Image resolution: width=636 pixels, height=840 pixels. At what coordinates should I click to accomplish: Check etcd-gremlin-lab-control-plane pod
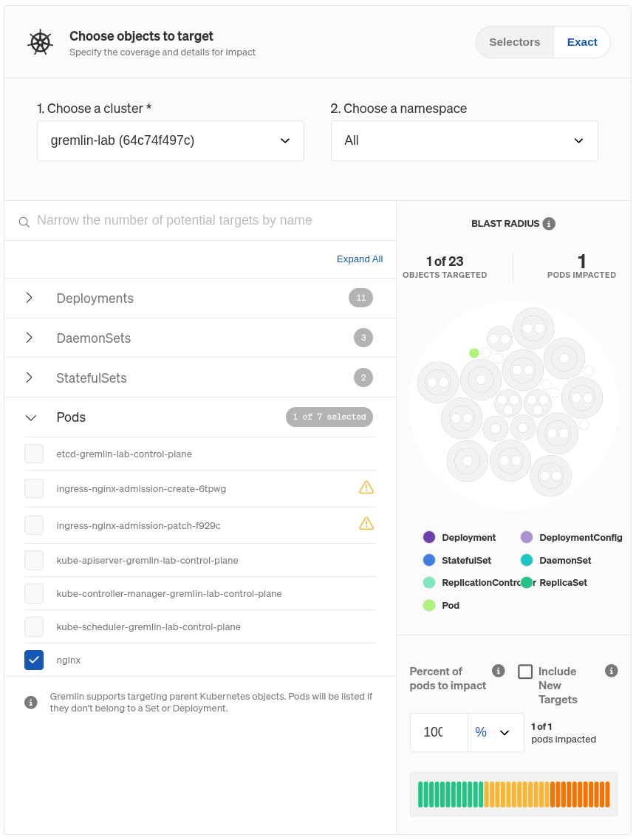click(x=34, y=454)
